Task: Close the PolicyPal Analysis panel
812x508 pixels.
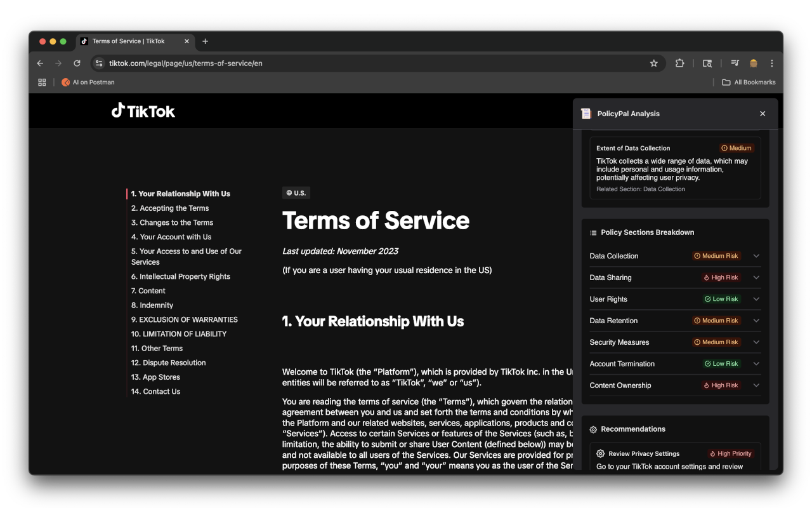Action: pos(763,114)
